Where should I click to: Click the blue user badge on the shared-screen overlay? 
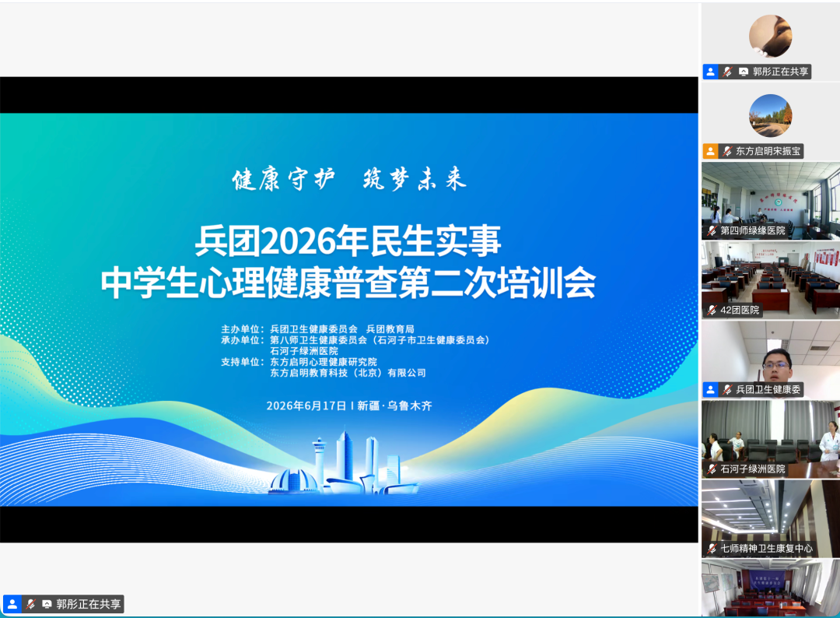(12, 604)
